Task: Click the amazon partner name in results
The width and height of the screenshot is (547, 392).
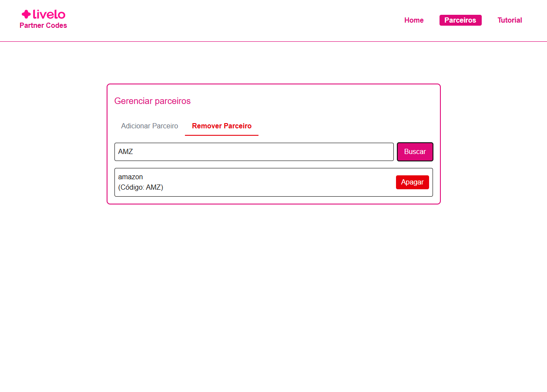Action: 131,177
